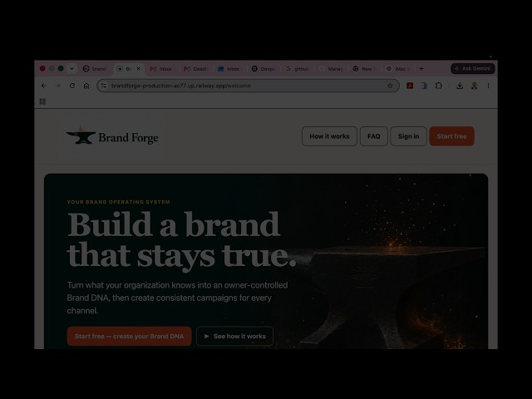Click 'Start free — create your Brand DNA'

click(130, 336)
